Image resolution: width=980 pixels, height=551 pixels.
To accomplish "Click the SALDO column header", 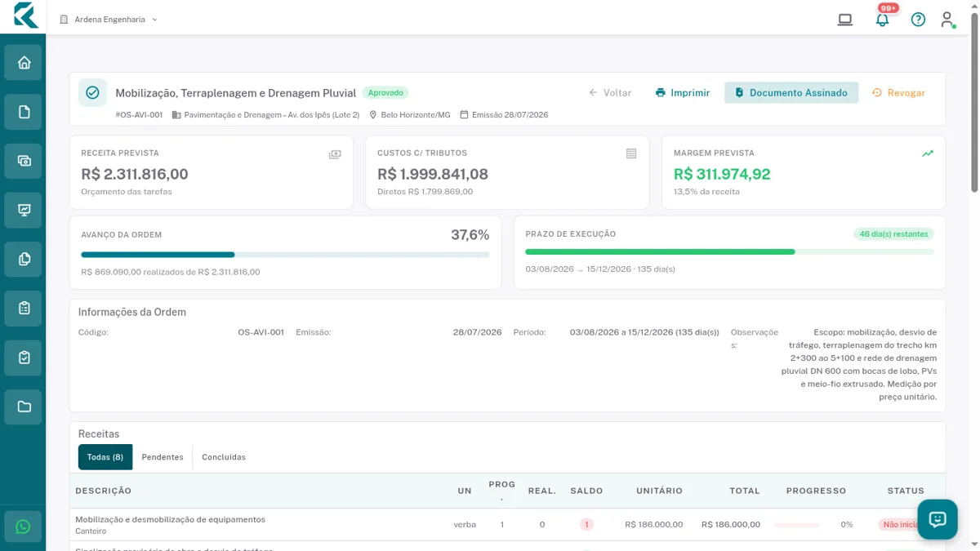I will click(x=586, y=491).
